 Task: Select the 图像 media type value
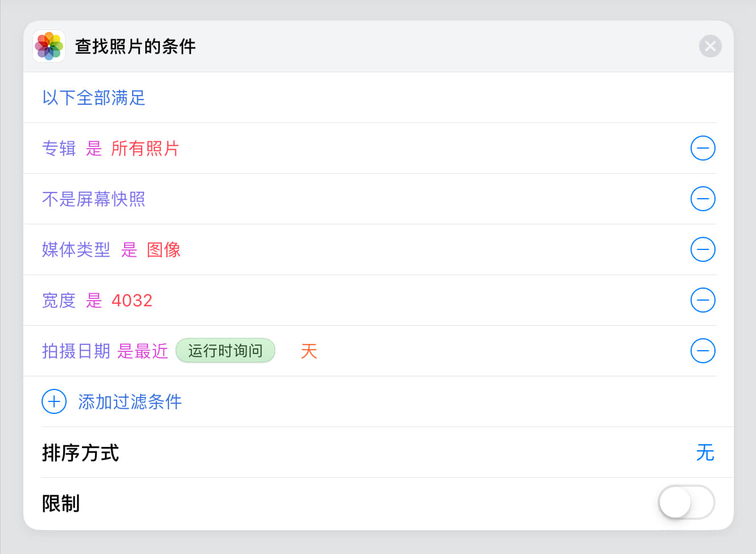(x=163, y=250)
